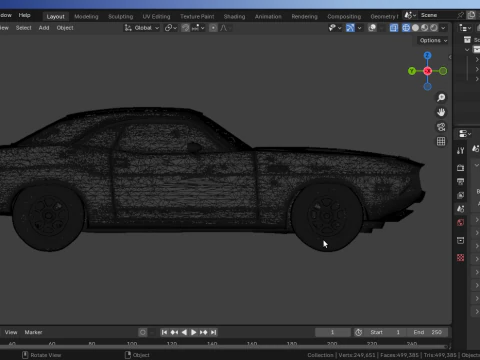This screenshot has width=480, height=360.
Task: Click the Z axis on navigation gizmo
Action: tap(427, 55)
